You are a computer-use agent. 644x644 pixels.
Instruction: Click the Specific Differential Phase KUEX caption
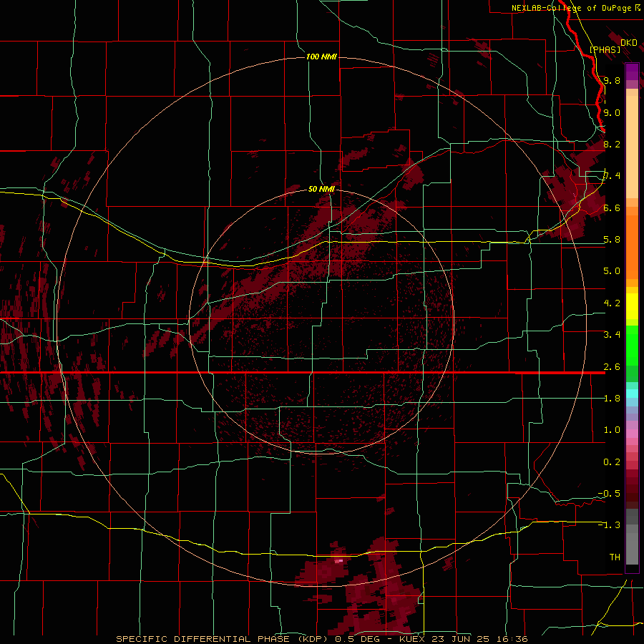tap(322, 639)
